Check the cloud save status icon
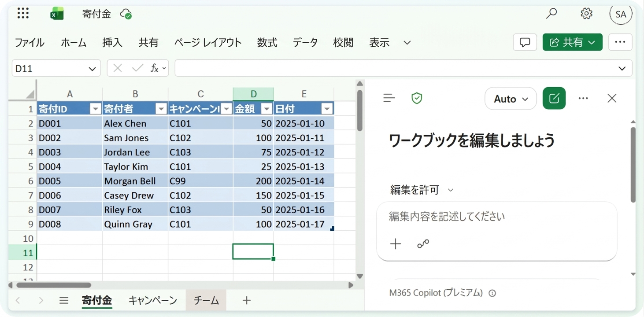Viewport: 644px width, 317px height. 126,14
